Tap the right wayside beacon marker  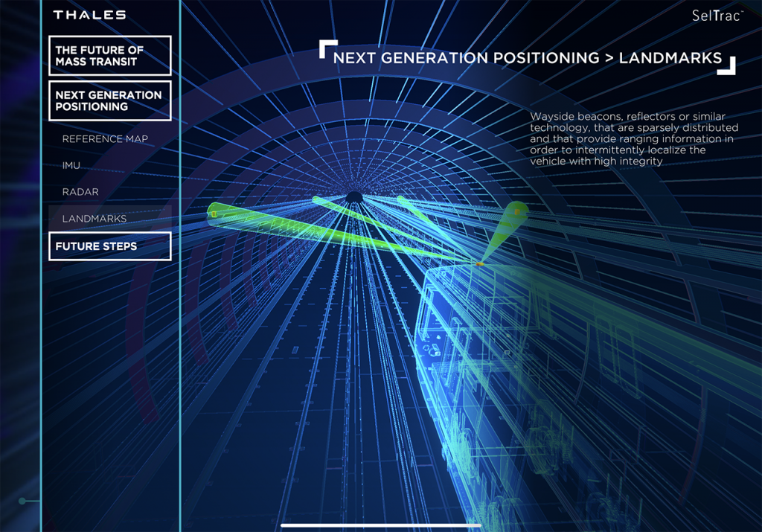pyautogui.click(x=518, y=212)
